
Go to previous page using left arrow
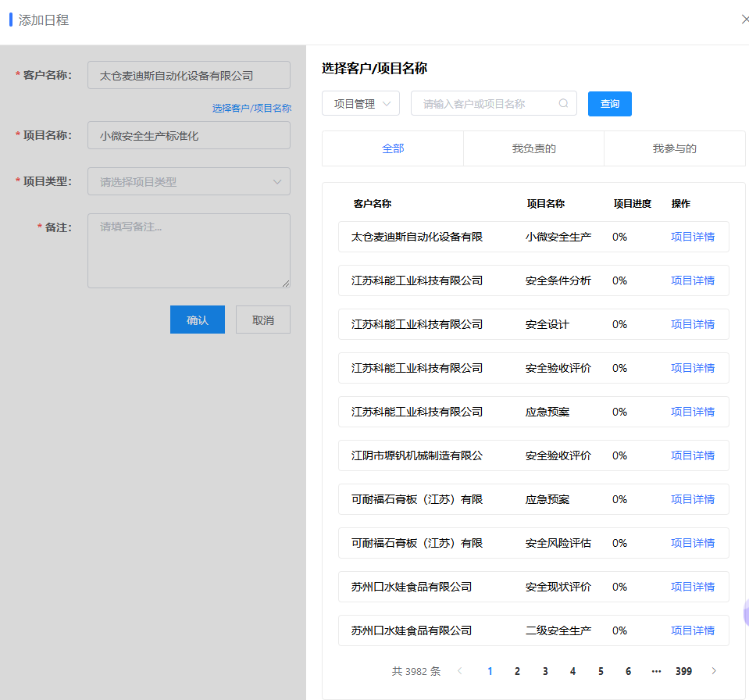(x=460, y=671)
